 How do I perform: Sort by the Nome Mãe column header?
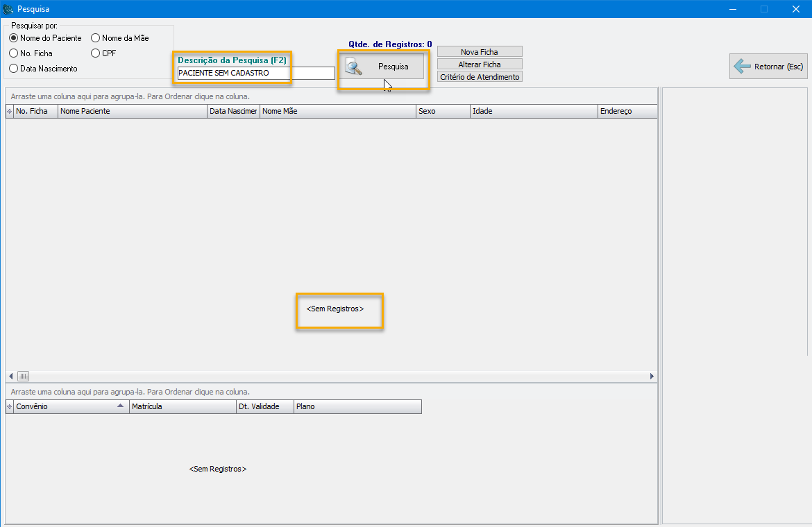coord(338,111)
